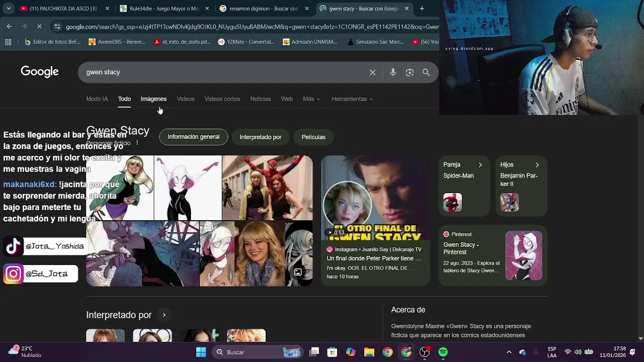Open the Chrome tab search dropdown arrow
The width and height of the screenshot is (644, 362).
(8, 9)
